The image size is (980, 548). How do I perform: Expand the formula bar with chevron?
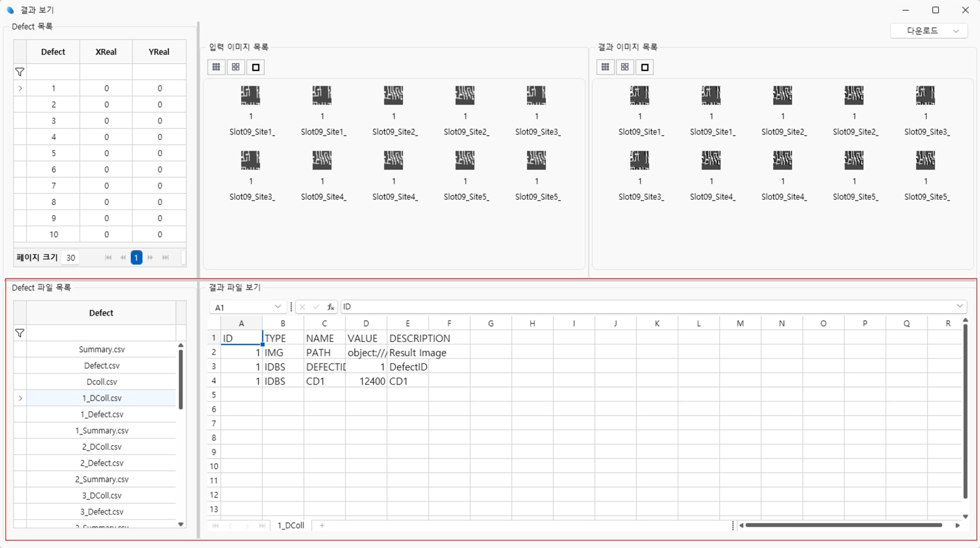(x=959, y=306)
